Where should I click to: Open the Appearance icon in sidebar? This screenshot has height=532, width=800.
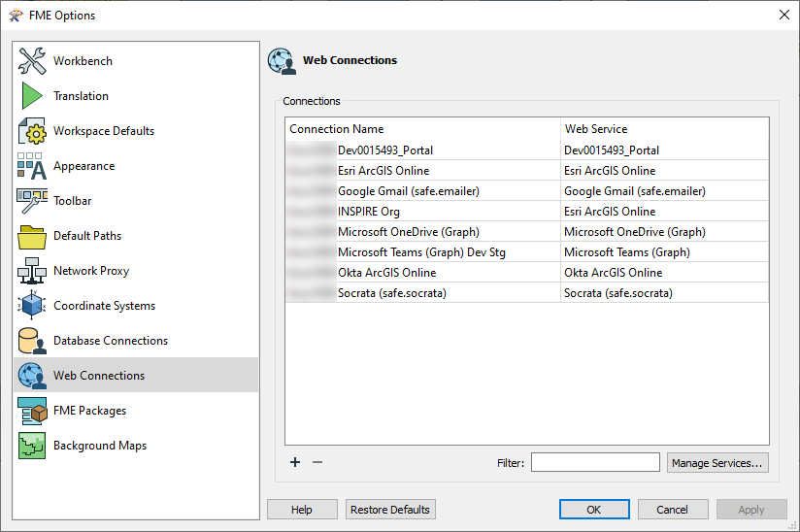point(32,166)
